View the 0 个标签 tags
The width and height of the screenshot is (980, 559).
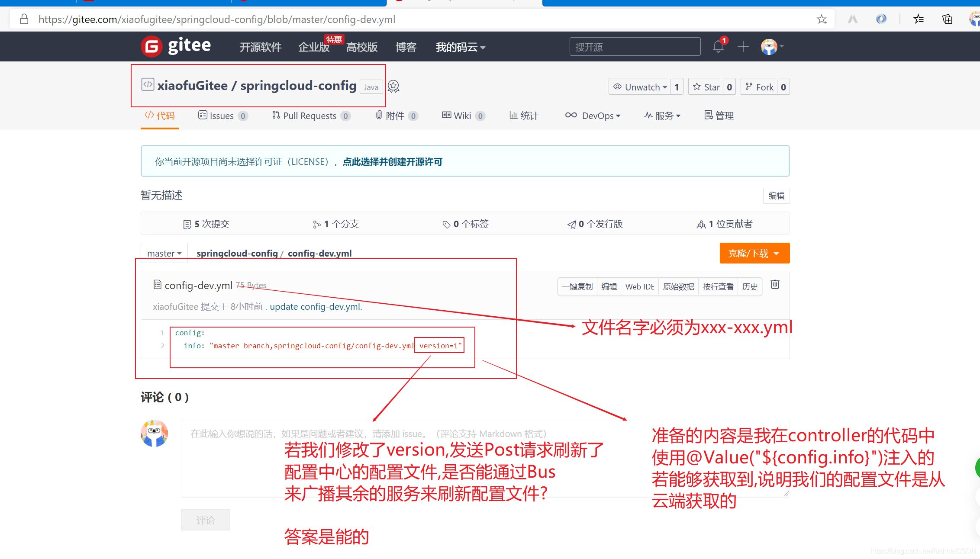(x=465, y=224)
